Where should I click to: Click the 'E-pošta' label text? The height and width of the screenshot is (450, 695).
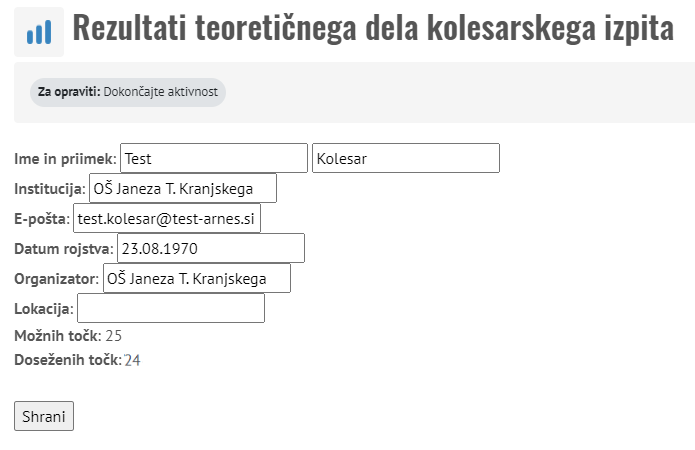(42, 219)
